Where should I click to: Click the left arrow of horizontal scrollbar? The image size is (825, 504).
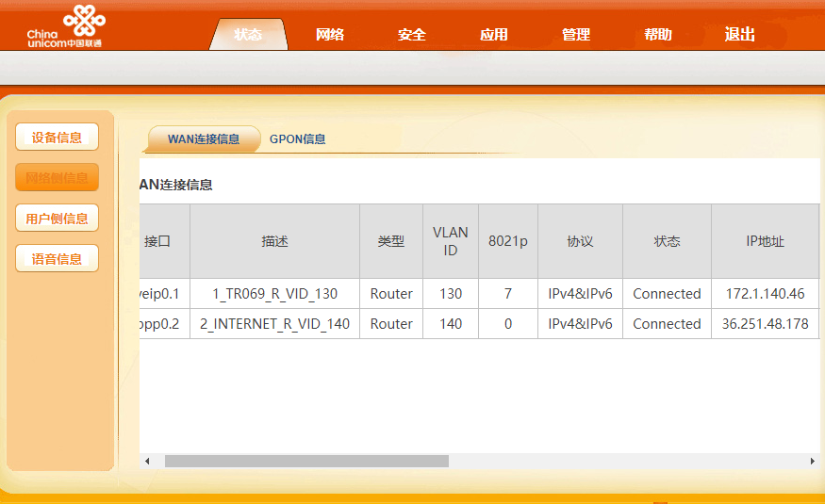[x=147, y=461]
